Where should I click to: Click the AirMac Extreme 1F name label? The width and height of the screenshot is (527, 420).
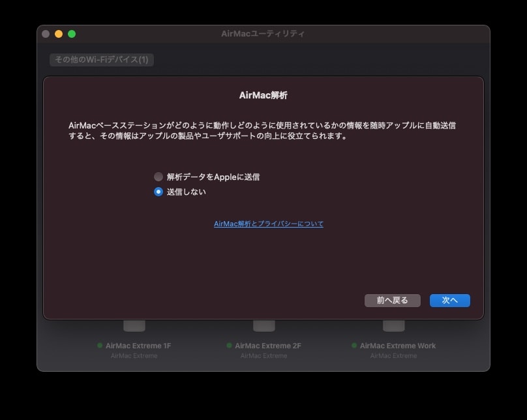pyautogui.click(x=138, y=346)
